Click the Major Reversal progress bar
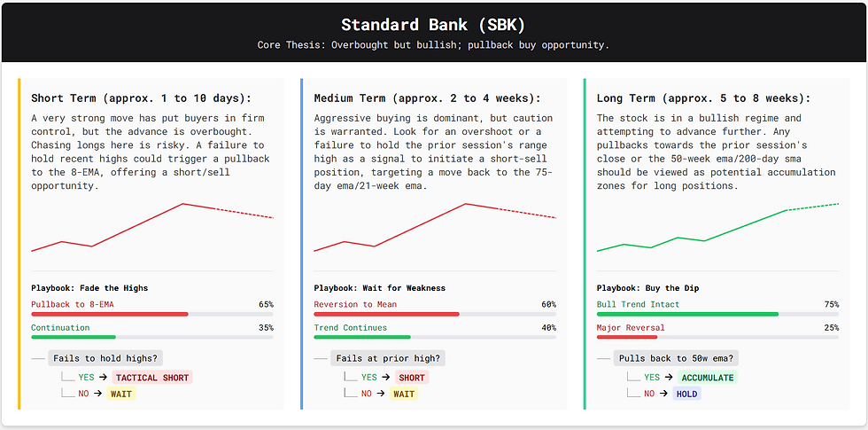868x430 pixels. pyautogui.click(x=718, y=337)
